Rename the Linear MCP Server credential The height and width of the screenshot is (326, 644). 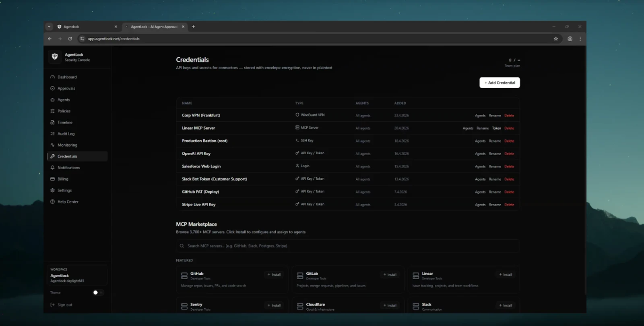pos(483,128)
